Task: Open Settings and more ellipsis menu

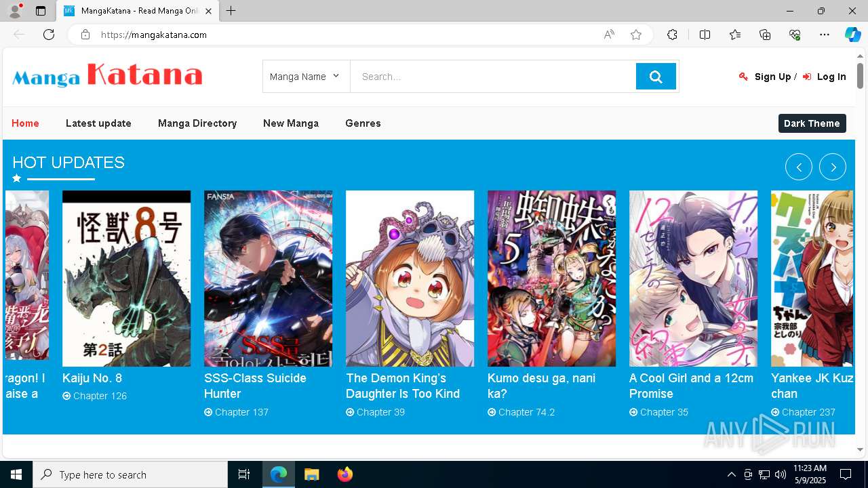Action: coord(825,35)
